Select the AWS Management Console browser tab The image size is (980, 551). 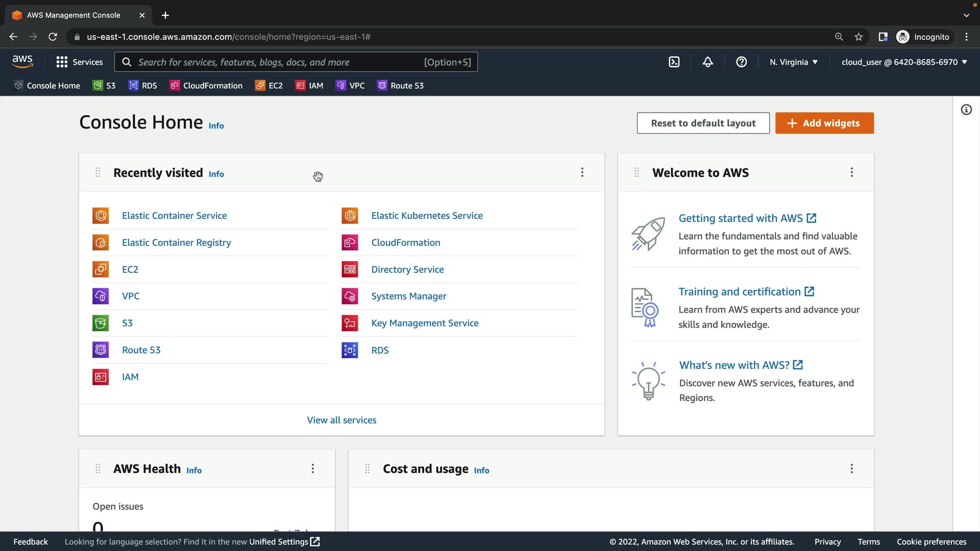[73, 15]
